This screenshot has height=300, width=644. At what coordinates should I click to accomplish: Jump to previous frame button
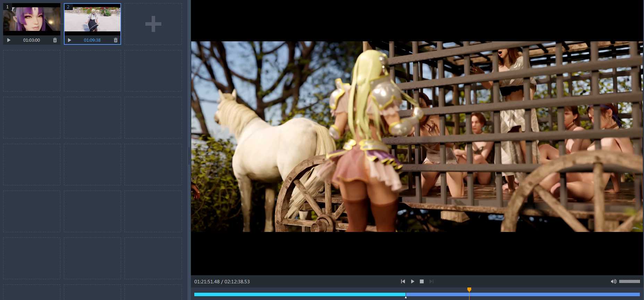(x=403, y=282)
